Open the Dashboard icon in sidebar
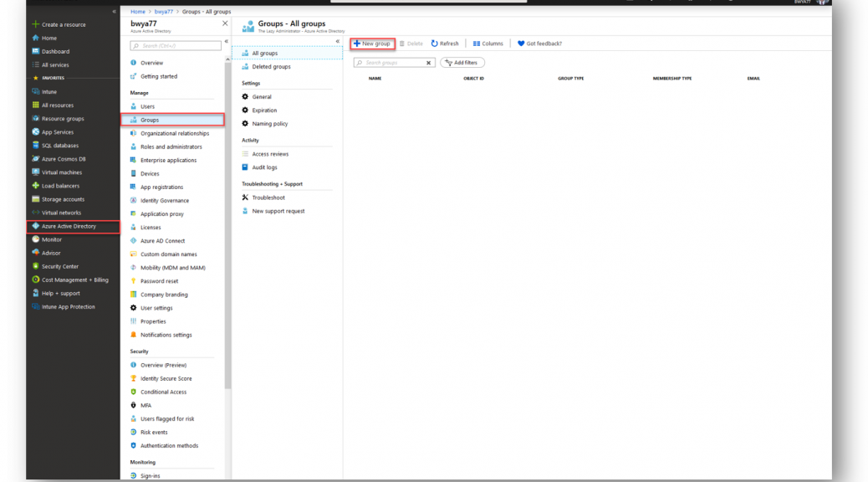The height and width of the screenshot is (482, 868). point(35,52)
